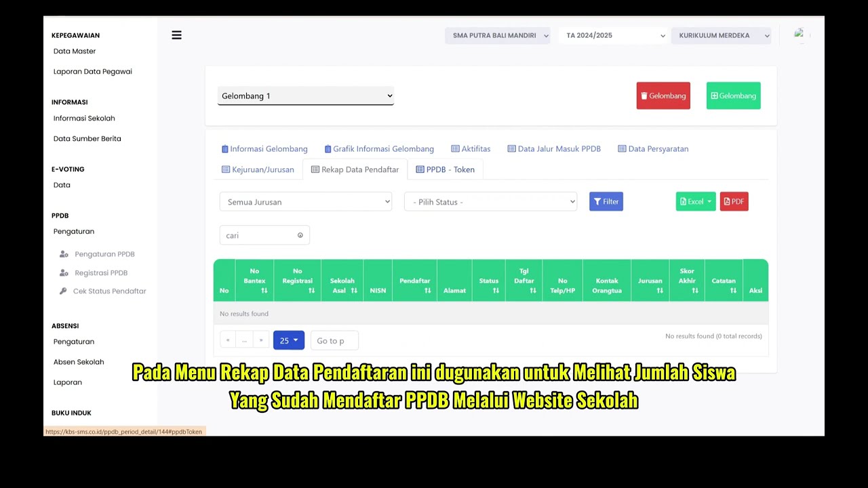Click green add Gelombang button
Image resolution: width=868 pixels, height=488 pixels.
coord(733,96)
